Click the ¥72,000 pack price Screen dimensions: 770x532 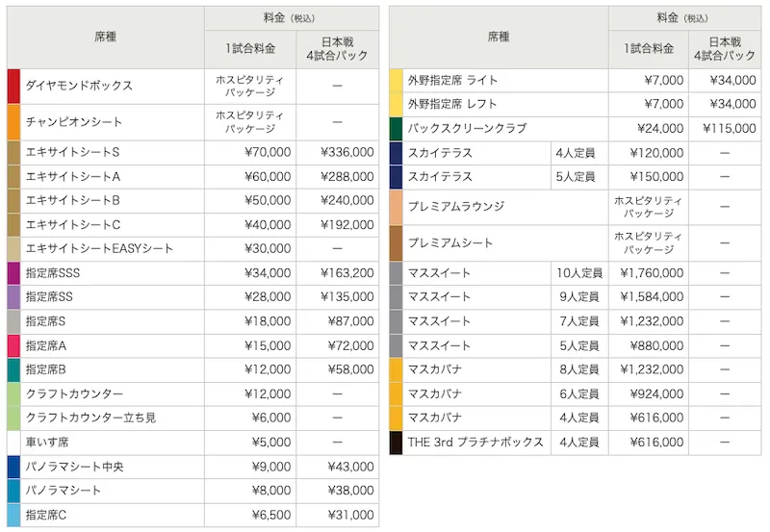point(351,346)
